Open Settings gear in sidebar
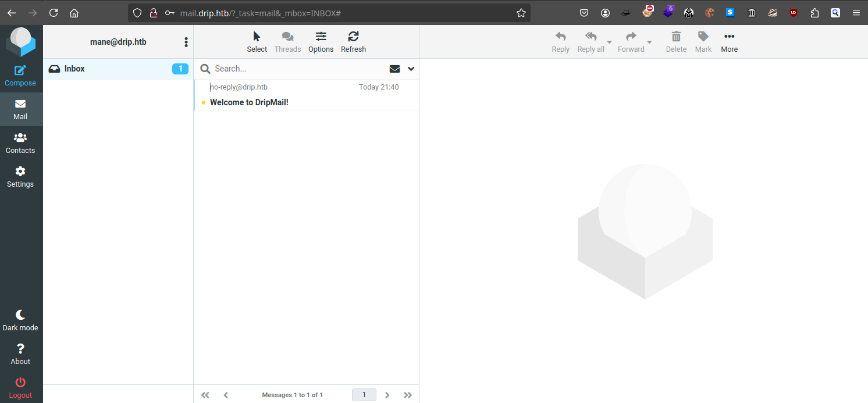 click(x=20, y=172)
